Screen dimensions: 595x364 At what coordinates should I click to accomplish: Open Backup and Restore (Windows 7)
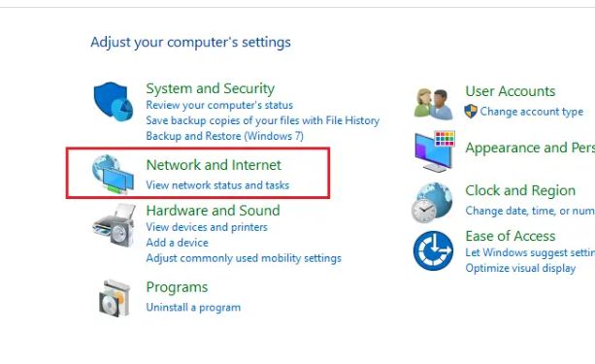tap(224, 136)
